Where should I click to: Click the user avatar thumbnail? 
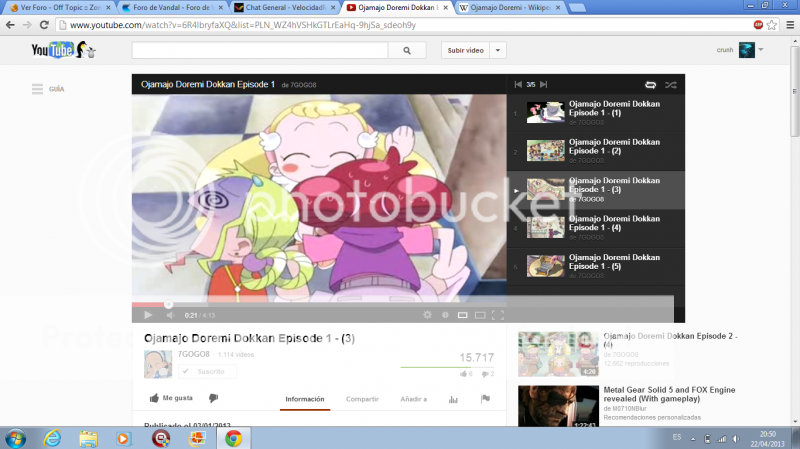pos(746,50)
